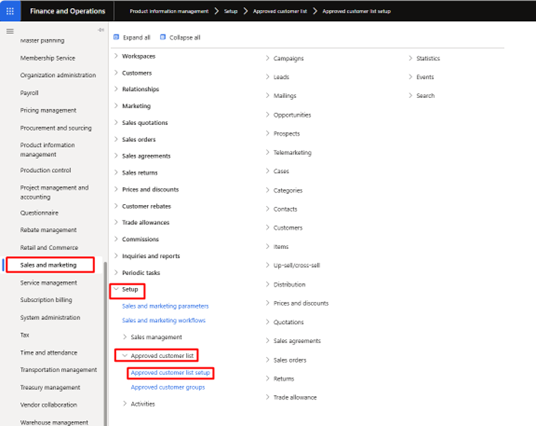The height and width of the screenshot is (426, 536).
Task: Click Approved customer list breadcrumb in header
Action: pyautogui.click(x=280, y=11)
